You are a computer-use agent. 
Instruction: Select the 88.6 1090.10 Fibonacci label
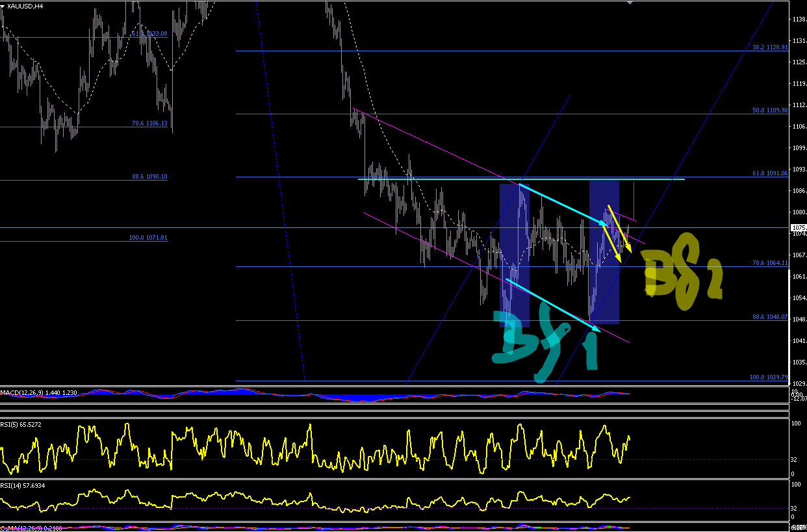[x=149, y=177]
